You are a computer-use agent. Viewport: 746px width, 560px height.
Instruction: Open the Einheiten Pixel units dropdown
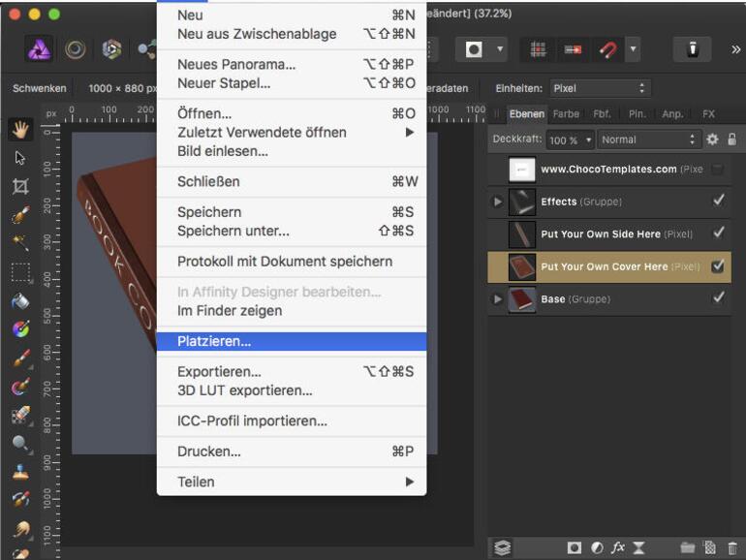point(599,88)
